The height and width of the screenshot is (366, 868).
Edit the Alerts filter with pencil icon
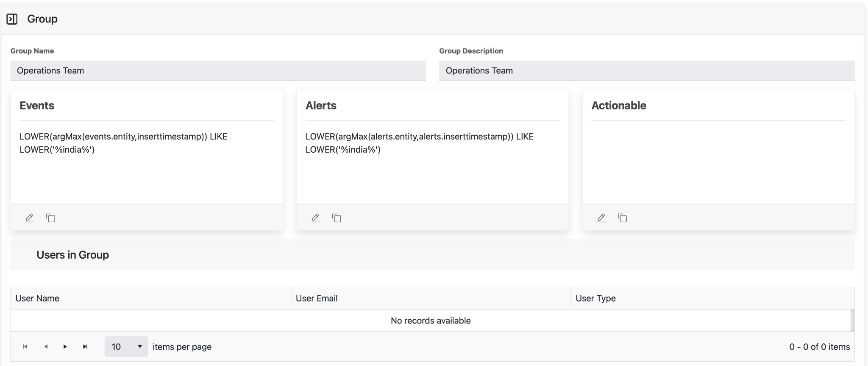(x=316, y=218)
